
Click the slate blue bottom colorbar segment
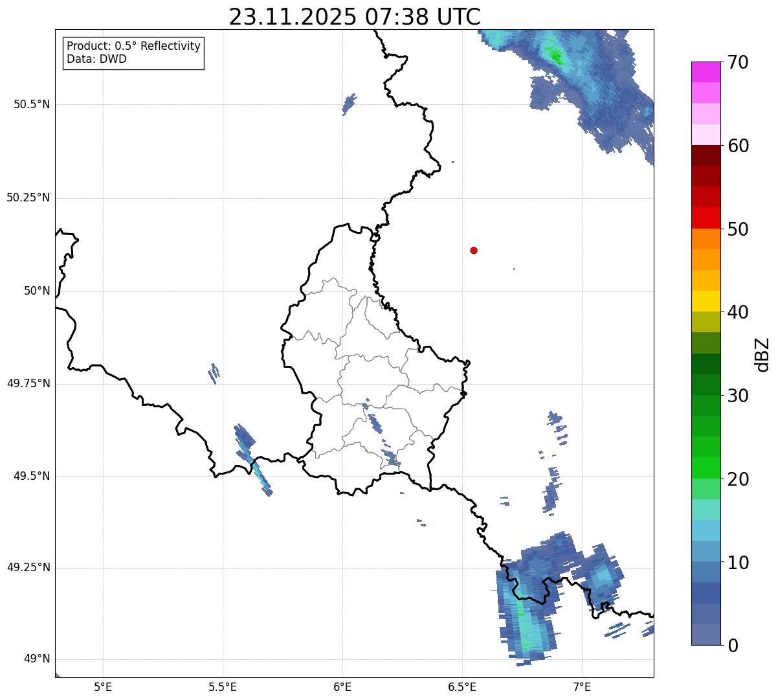point(706,635)
